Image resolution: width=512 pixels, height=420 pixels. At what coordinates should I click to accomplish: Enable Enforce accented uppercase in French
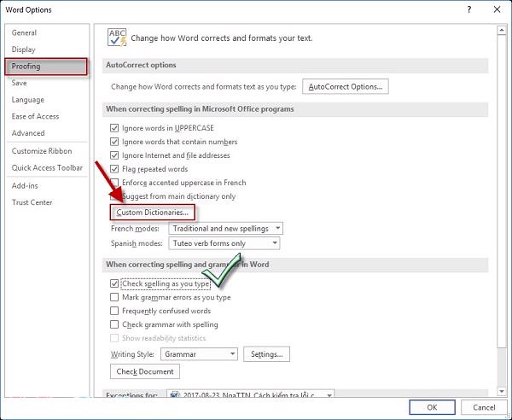[115, 183]
